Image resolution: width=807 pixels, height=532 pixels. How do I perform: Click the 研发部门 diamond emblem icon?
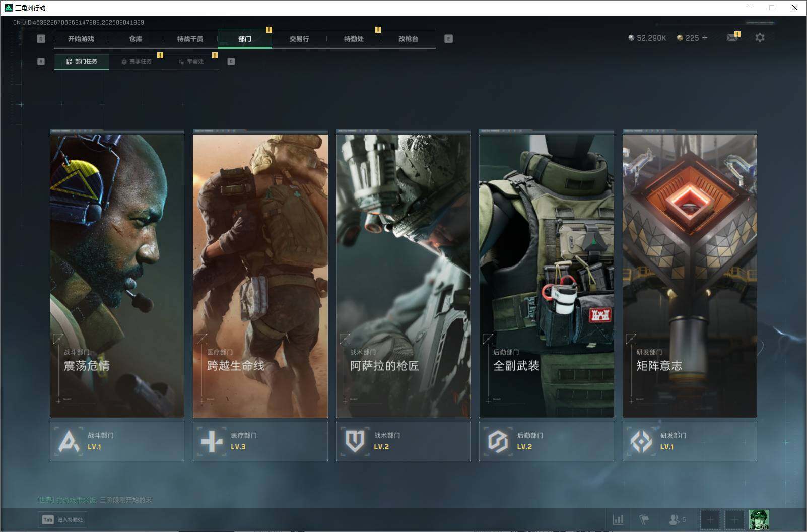(641, 441)
